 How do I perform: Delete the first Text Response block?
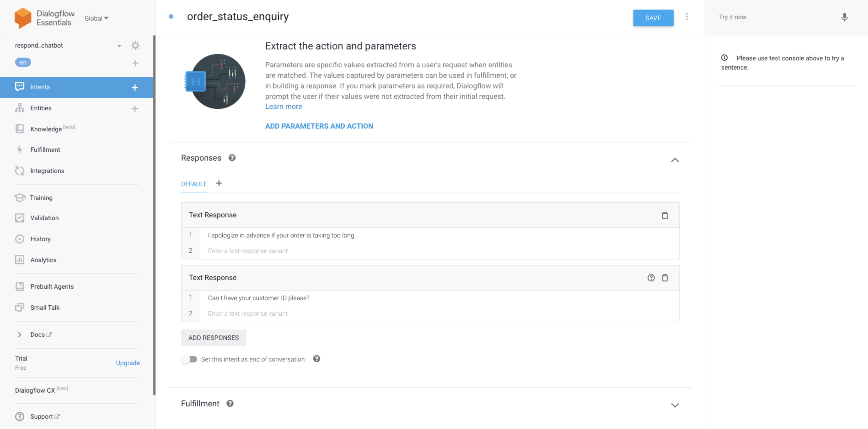click(x=664, y=216)
